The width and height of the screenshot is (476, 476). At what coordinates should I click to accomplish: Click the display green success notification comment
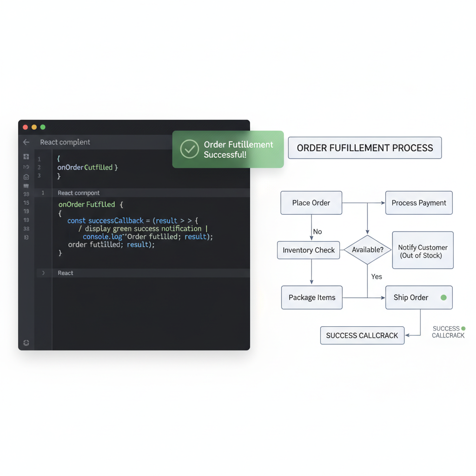click(143, 229)
